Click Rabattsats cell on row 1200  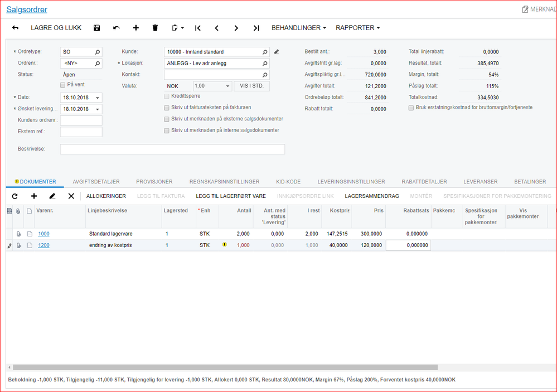408,245
